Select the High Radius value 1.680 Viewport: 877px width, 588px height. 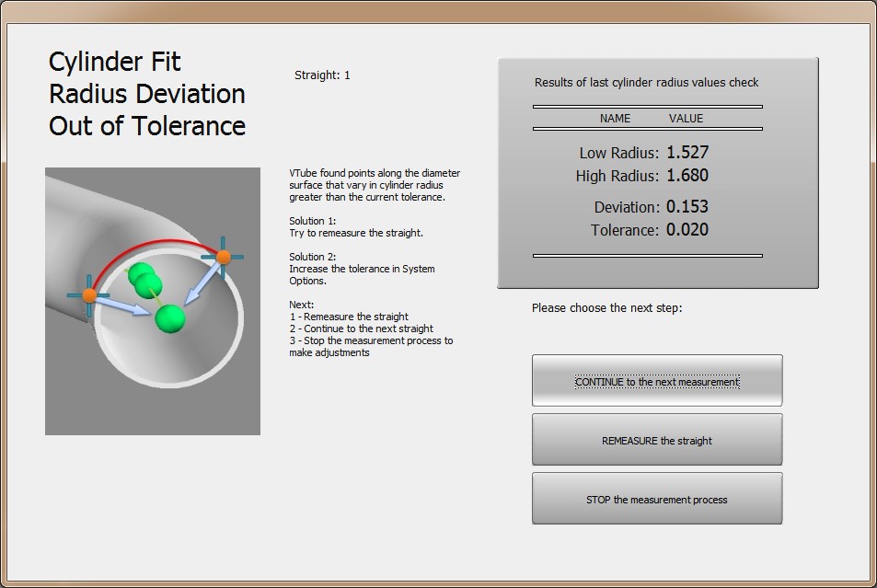[687, 176]
